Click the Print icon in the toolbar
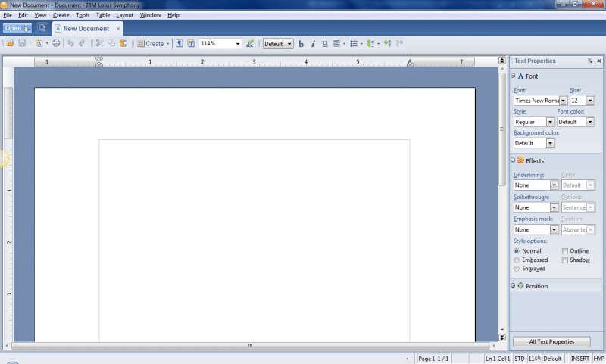 pos(56,44)
